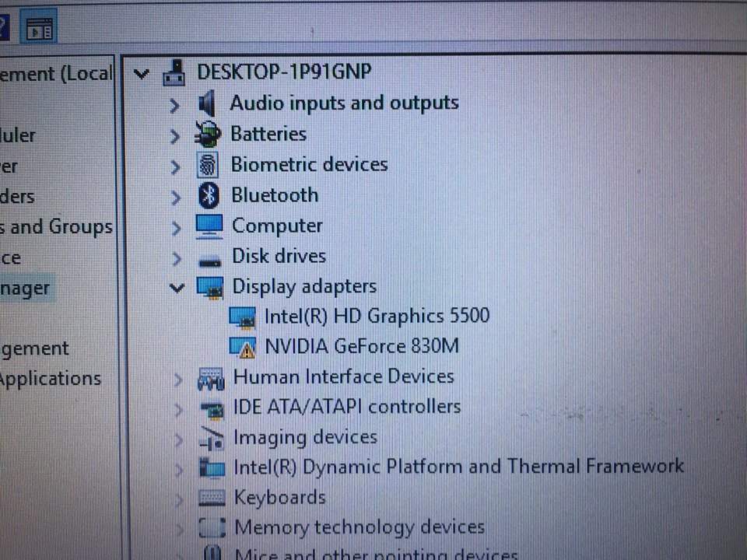The width and height of the screenshot is (747, 560).
Task: Select the Batteries label
Action: (268, 134)
